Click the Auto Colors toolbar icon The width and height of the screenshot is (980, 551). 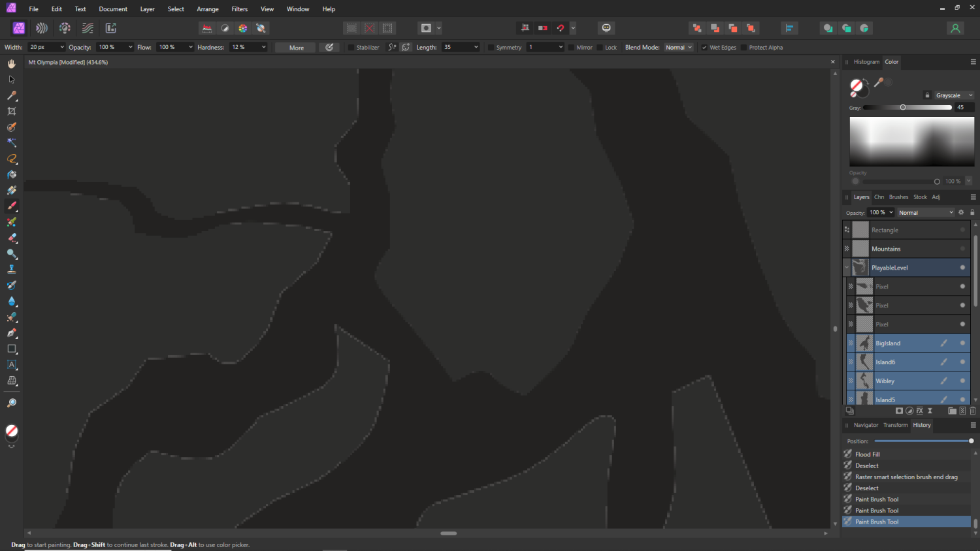(243, 28)
